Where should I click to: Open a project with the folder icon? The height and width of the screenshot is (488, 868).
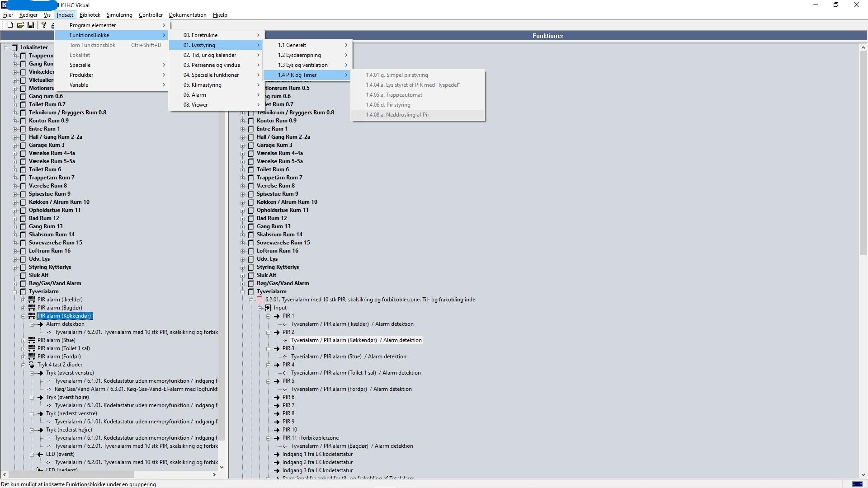[20, 25]
